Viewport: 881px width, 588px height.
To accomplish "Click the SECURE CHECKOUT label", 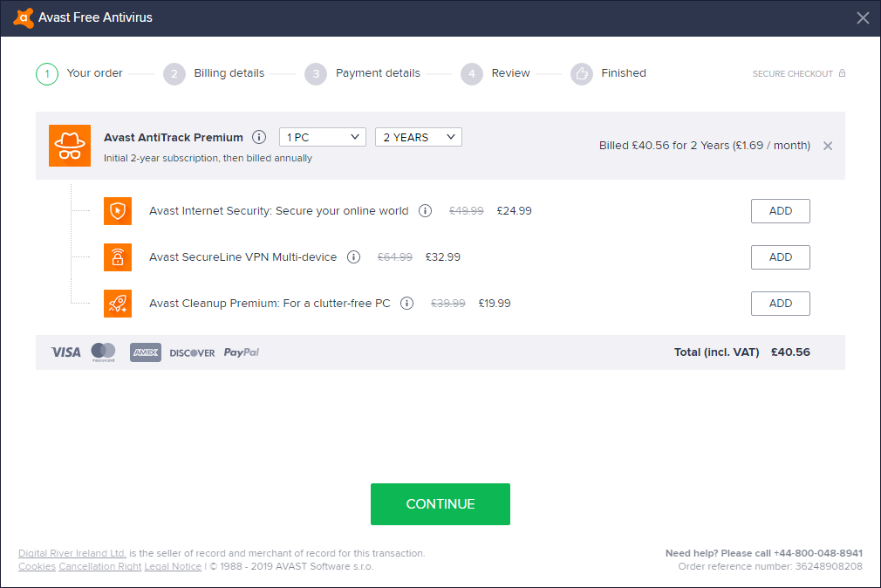I will (x=793, y=73).
